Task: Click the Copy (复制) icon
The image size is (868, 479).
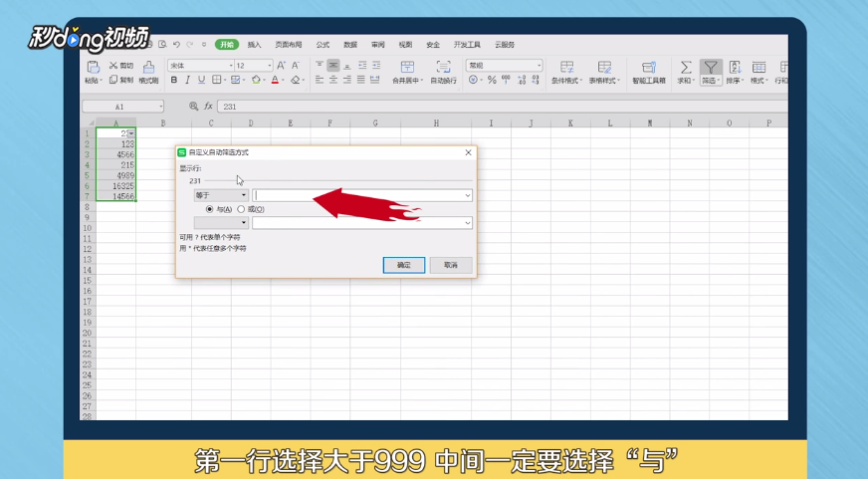Action: (x=113, y=80)
